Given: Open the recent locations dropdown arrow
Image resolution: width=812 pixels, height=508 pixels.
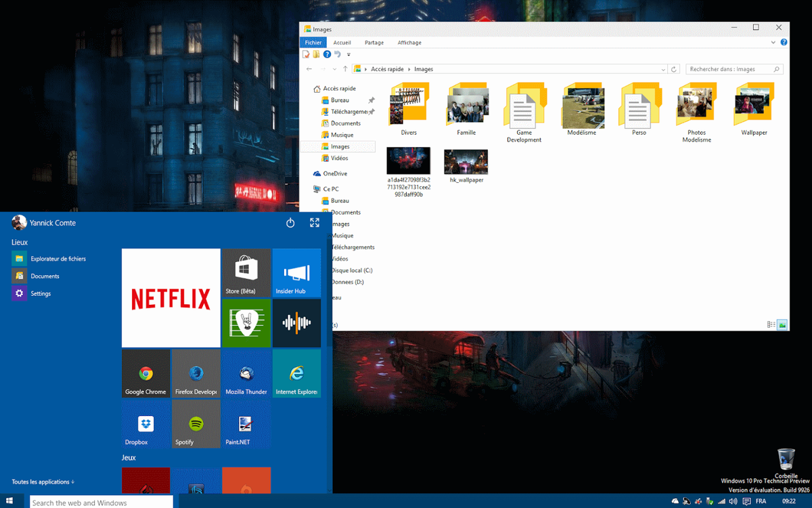Looking at the screenshot, I should (x=334, y=69).
